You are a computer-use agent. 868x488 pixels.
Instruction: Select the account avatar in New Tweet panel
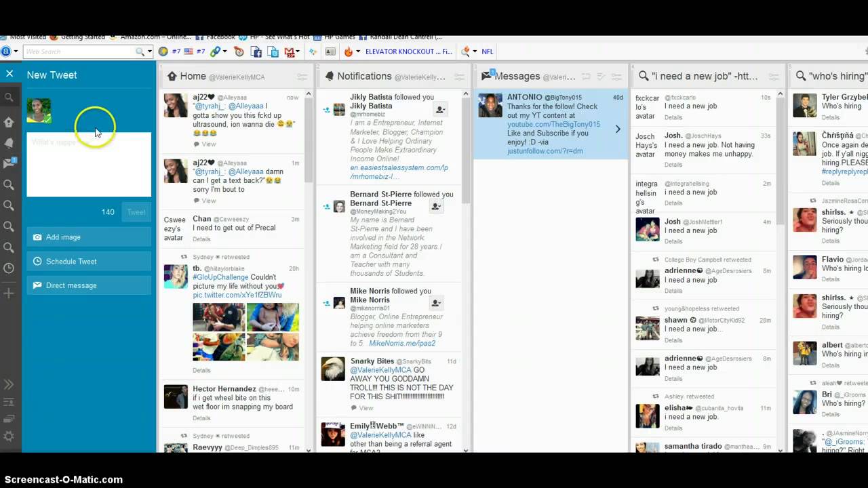39,110
